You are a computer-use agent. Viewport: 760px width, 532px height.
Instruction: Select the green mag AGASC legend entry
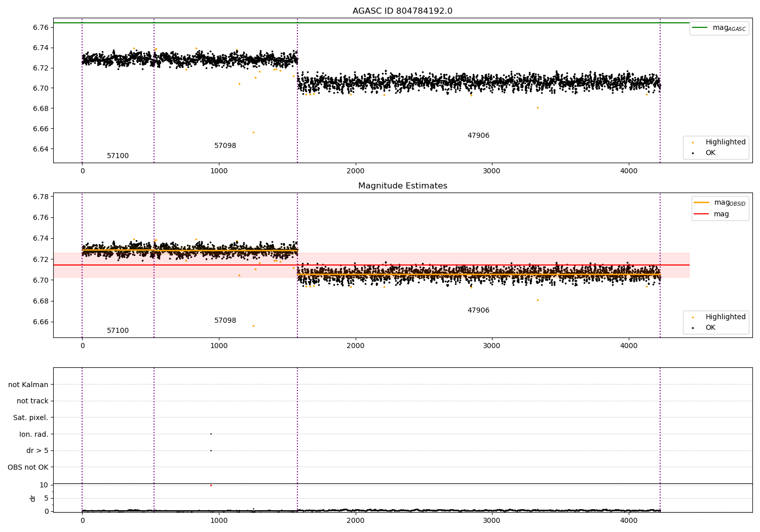719,28
